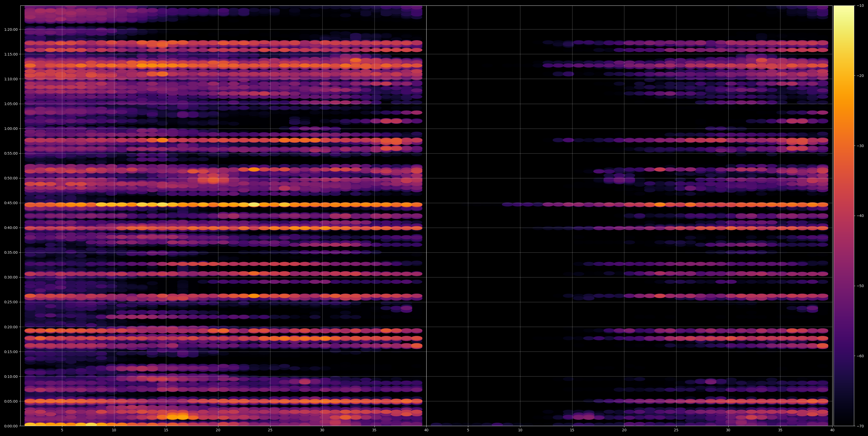Select the −60 colorbar label
This screenshot has height=436, width=868.
tap(860, 356)
